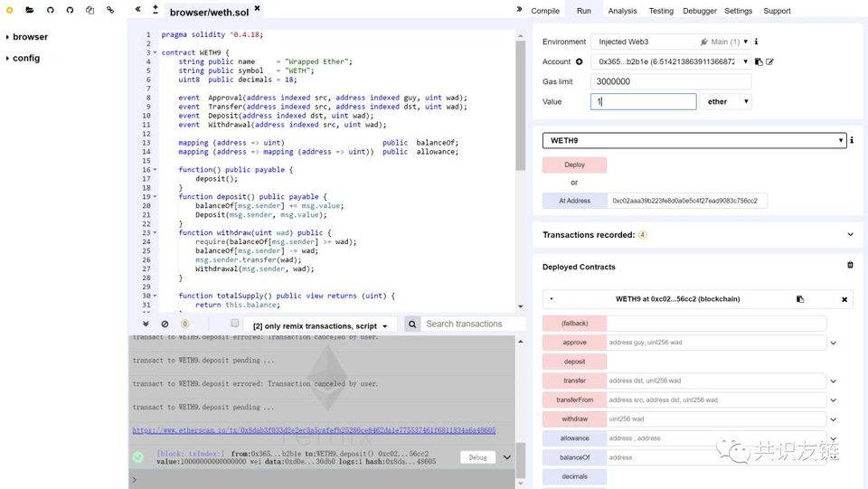
Task: Connect to localhost with the link icon
Action: tap(110, 10)
